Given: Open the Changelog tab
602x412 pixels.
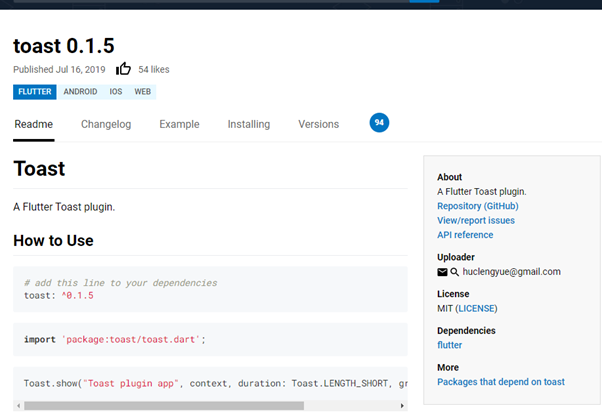Looking at the screenshot, I should point(106,125).
